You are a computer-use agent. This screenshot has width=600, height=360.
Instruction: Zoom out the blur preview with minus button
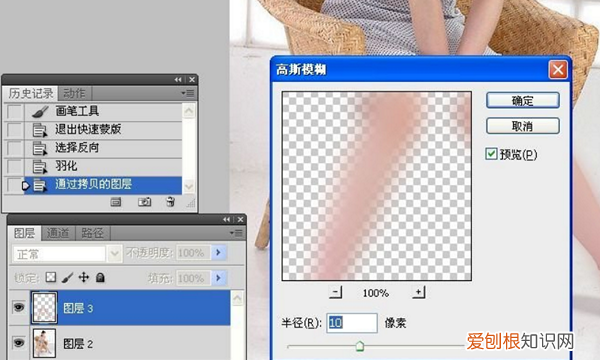tap(336, 293)
